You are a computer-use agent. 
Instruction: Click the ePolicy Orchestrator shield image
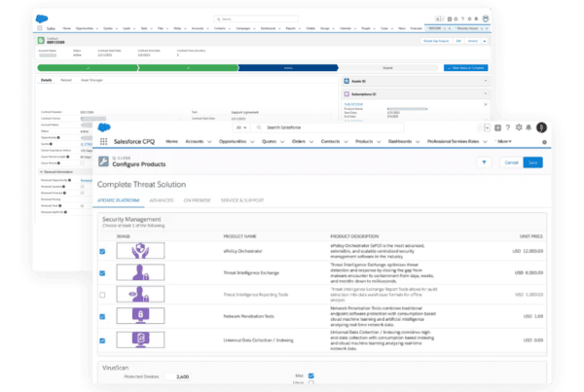pos(140,251)
